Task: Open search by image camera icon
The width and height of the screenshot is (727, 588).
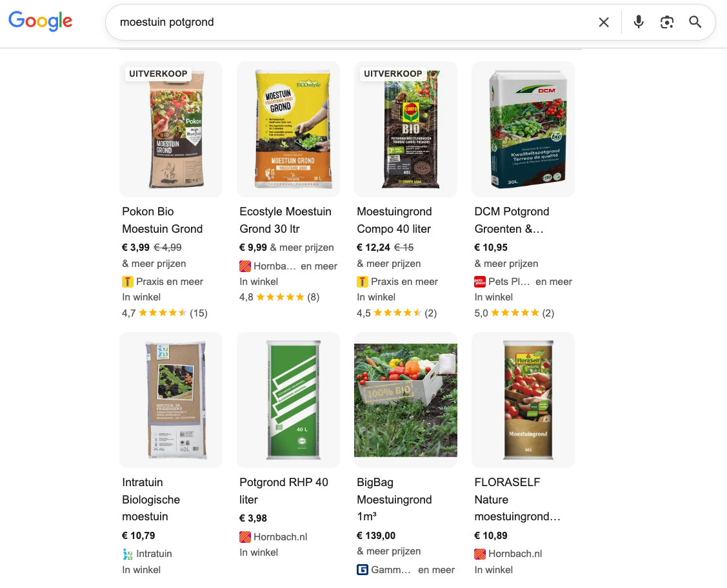Action: (x=667, y=23)
